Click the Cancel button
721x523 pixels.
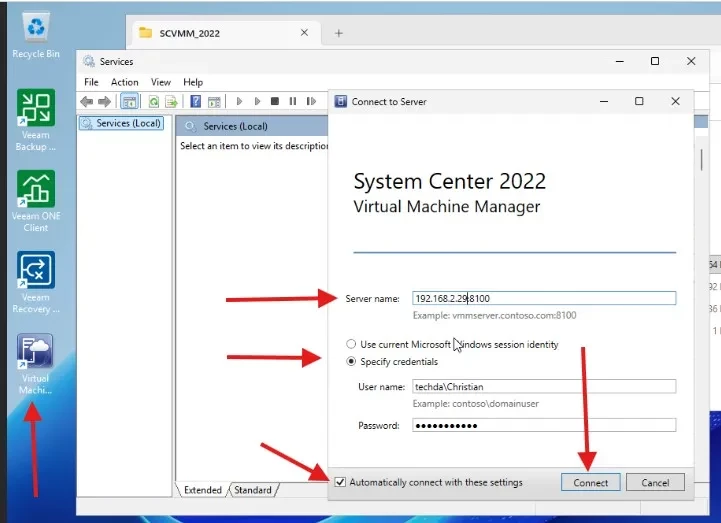655,482
